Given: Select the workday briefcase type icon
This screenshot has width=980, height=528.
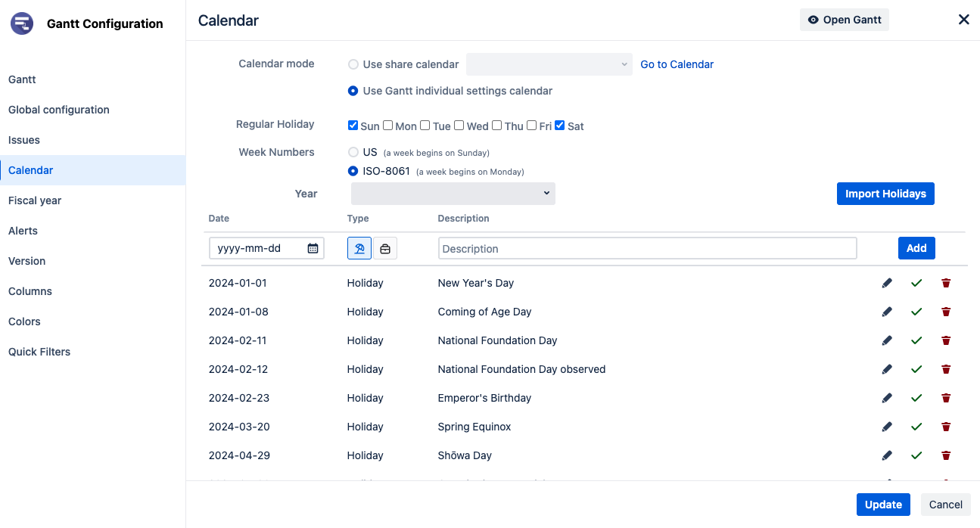Looking at the screenshot, I should pyautogui.click(x=385, y=248).
